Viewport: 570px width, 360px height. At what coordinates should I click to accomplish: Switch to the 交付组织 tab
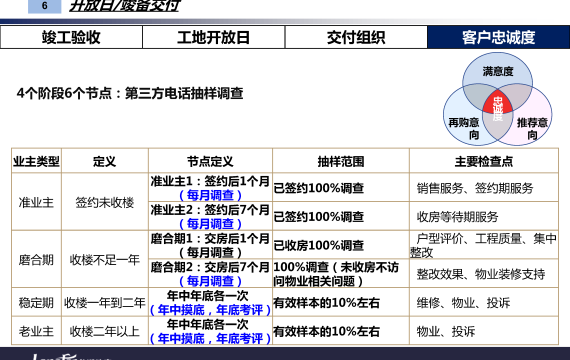click(356, 37)
